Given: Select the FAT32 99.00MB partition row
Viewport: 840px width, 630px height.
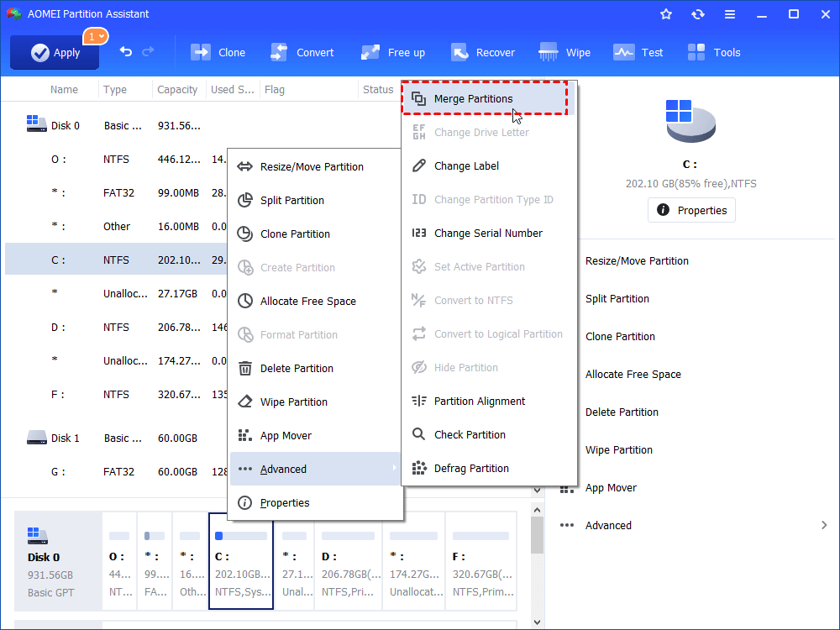Looking at the screenshot, I should click(x=116, y=193).
